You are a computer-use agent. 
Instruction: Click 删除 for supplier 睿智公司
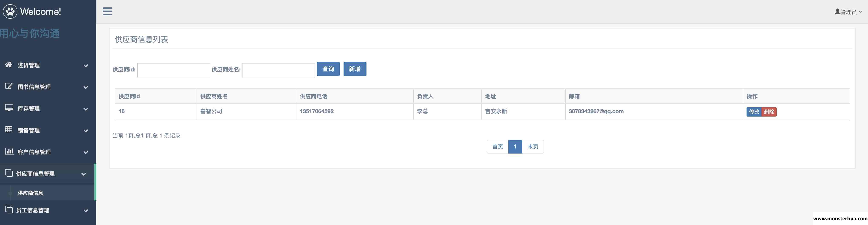(769, 112)
